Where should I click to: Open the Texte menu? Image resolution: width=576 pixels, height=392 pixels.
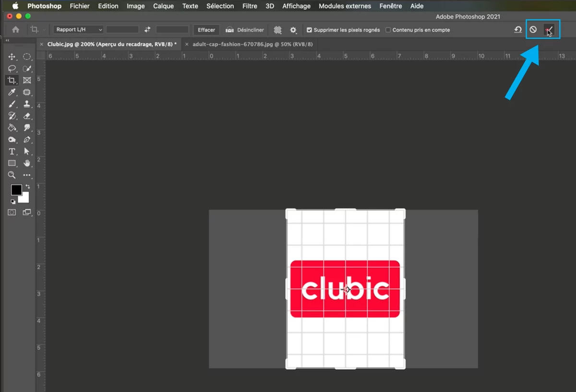[190, 6]
